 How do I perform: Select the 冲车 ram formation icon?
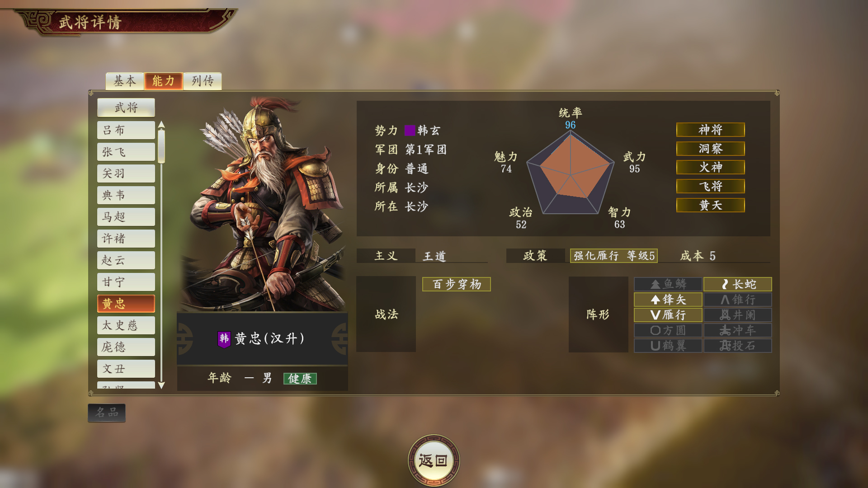[737, 330]
